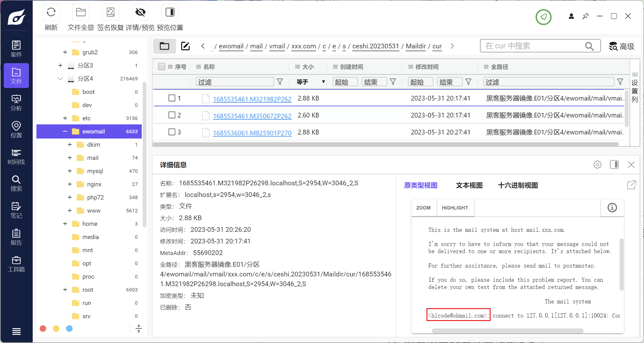
Task: Open the 分析 analysis sidebar item
Action: [x=16, y=103]
